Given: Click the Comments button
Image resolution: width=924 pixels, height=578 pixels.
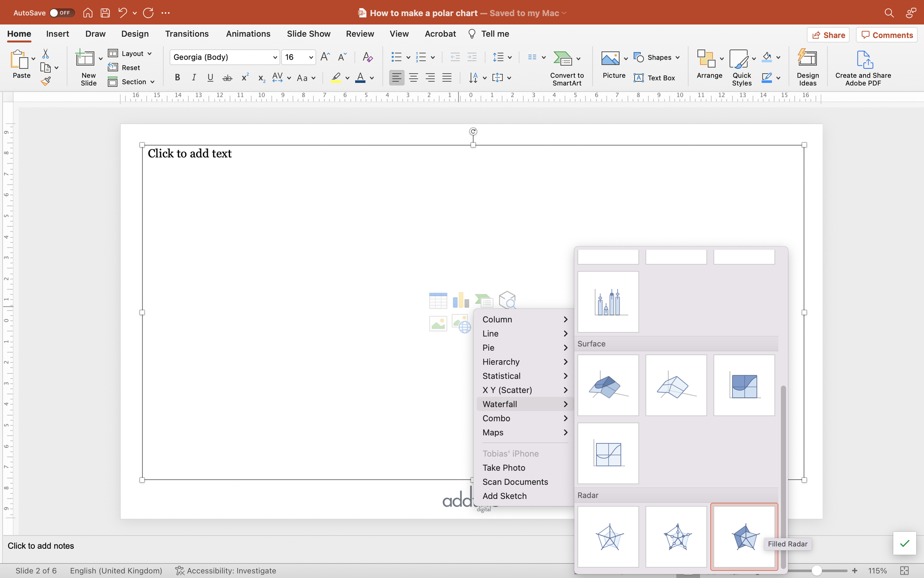Looking at the screenshot, I should (887, 35).
